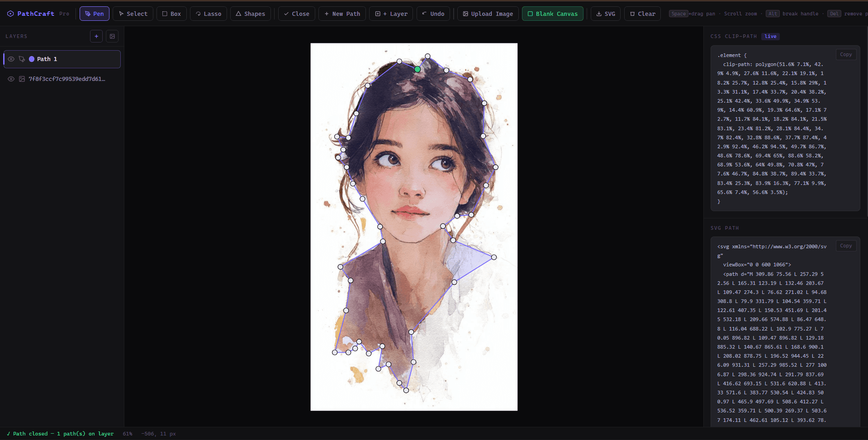Click the 'Path closed' status message
This screenshot has height=440, width=868.
[x=60, y=434]
